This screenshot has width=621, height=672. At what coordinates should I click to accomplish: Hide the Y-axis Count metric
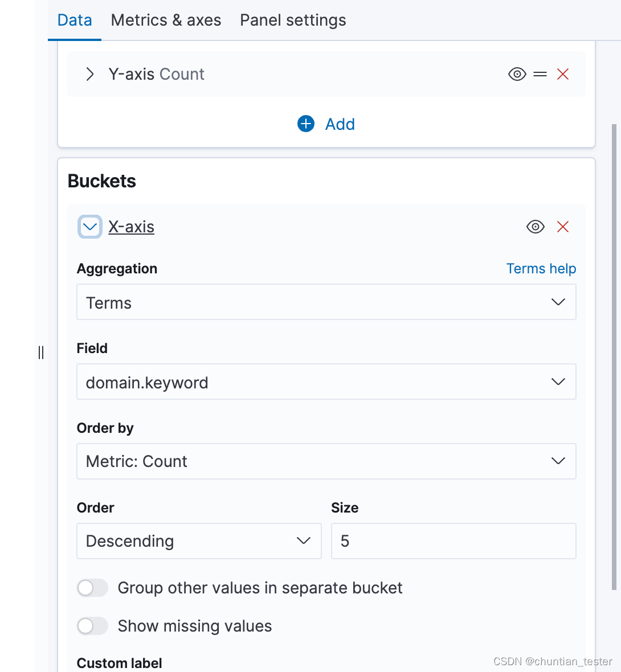[517, 74]
